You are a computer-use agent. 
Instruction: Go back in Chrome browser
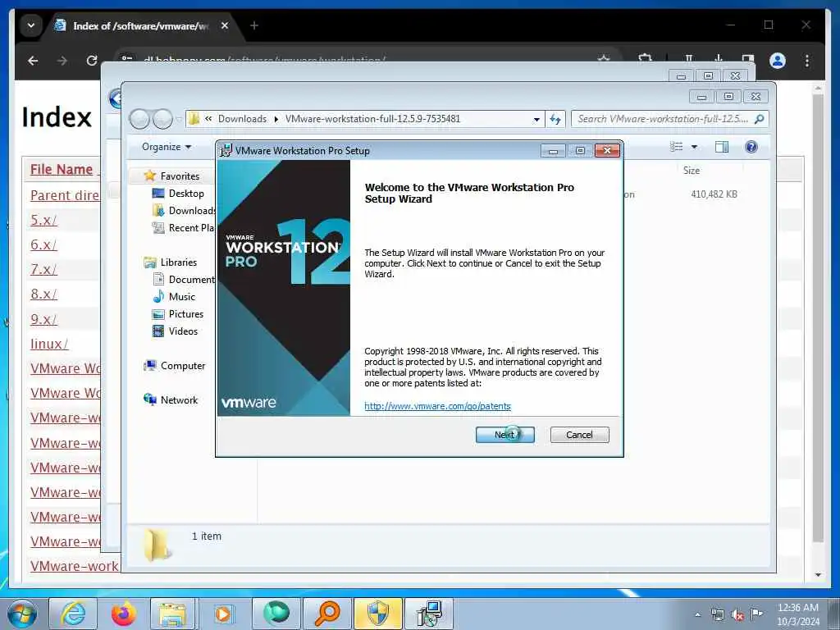click(33, 61)
